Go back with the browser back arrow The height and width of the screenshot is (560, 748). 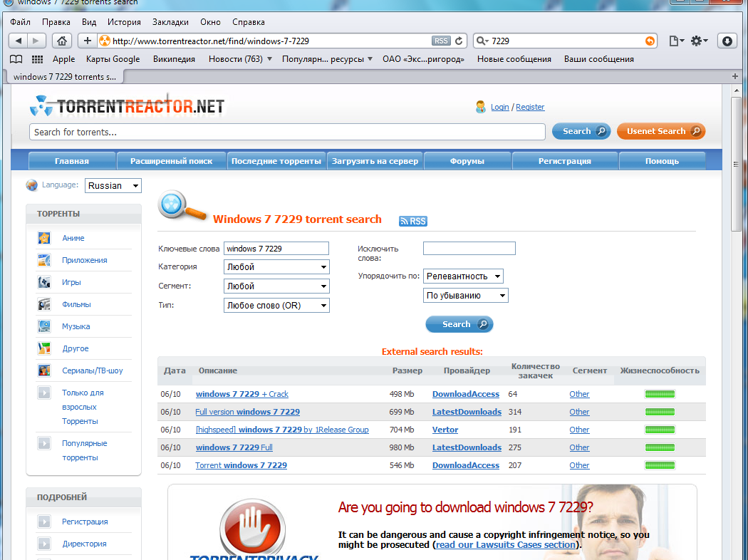(18, 41)
